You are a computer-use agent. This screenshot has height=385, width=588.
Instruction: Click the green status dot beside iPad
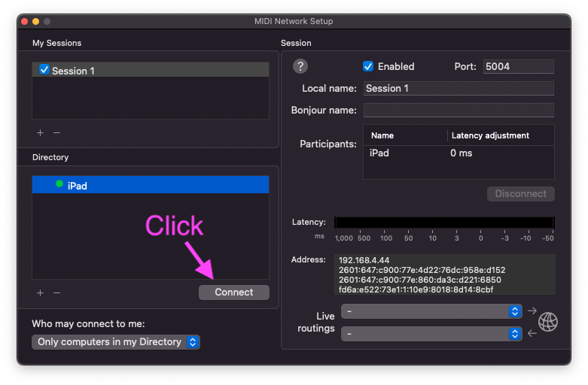tap(59, 184)
